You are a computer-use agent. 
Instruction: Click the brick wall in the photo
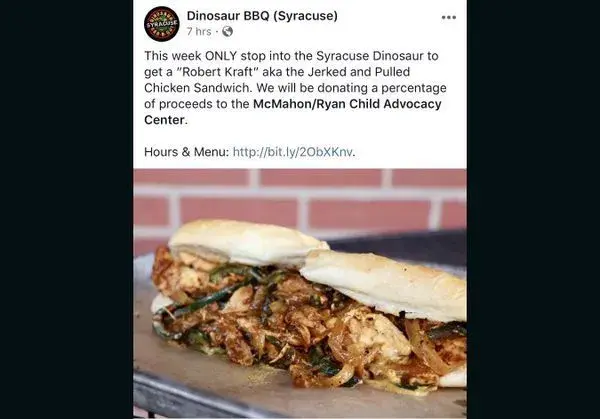pos(300,197)
